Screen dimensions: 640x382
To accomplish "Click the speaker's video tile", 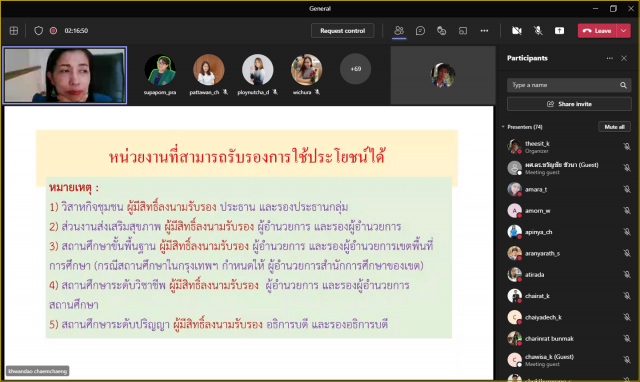I will pyautogui.click(x=65, y=75).
